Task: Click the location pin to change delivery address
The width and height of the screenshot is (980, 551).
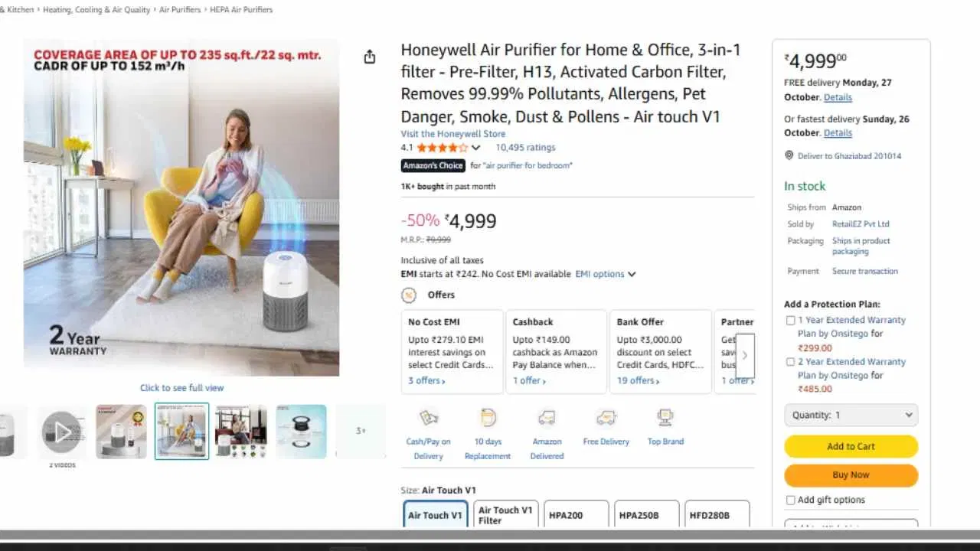Action: (x=789, y=155)
